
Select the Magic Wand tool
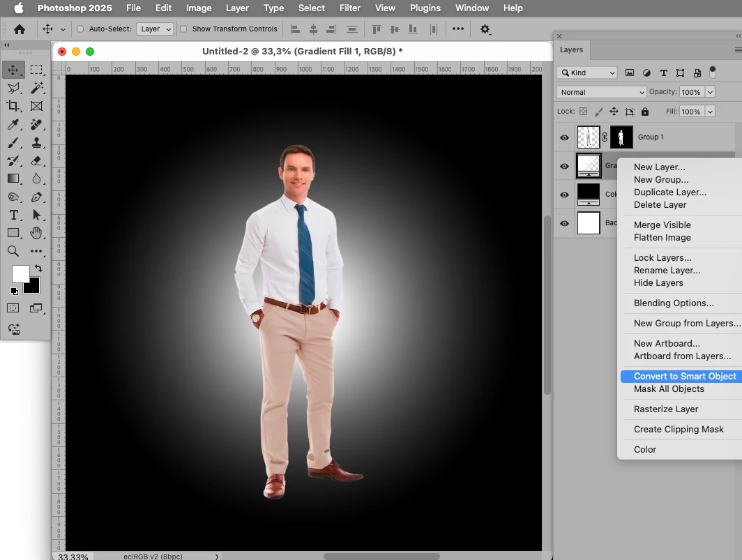click(37, 88)
